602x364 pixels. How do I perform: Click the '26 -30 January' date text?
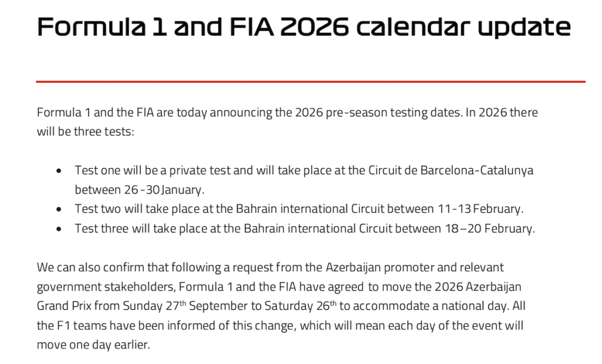pos(163,190)
